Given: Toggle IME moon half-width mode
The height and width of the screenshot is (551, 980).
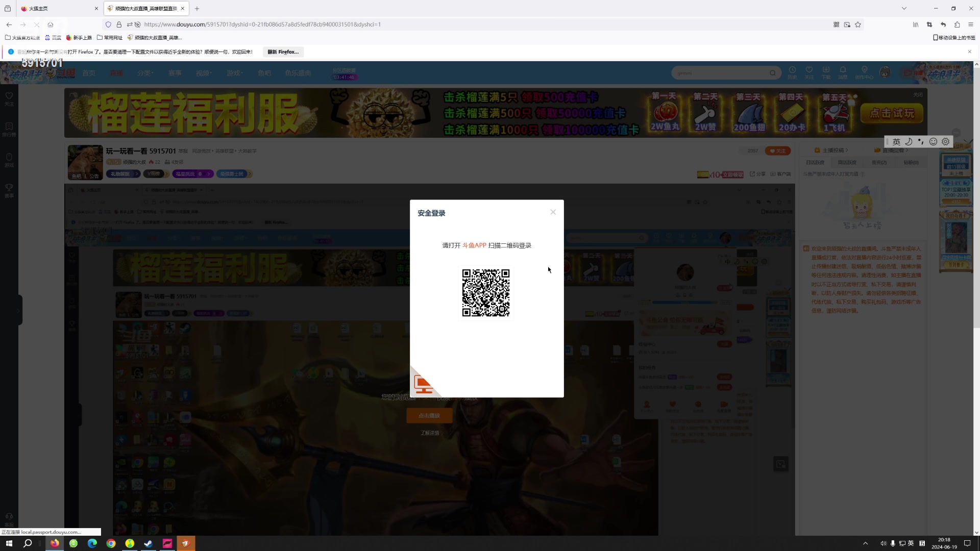Looking at the screenshot, I should [909, 142].
